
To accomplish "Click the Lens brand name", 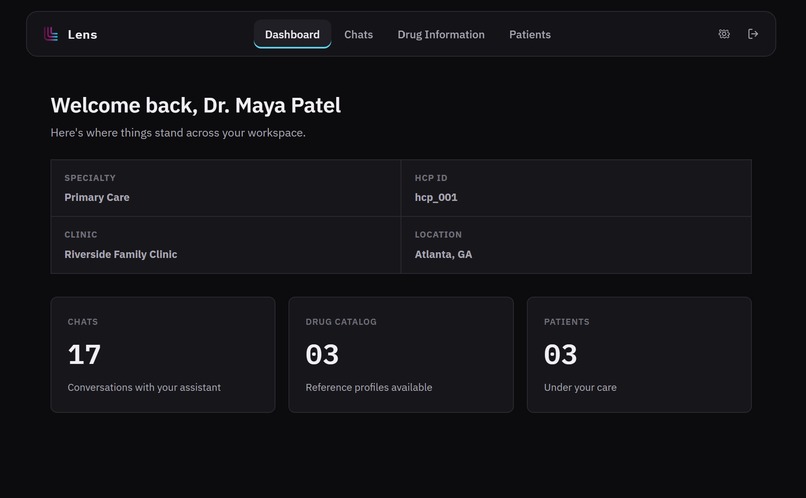I will pyautogui.click(x=82, y=34).
